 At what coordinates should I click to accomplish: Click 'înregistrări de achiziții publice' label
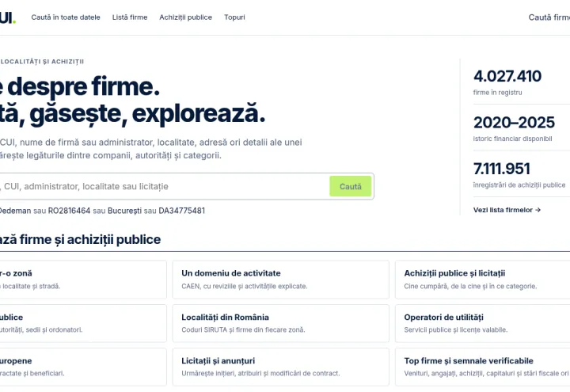pyautogui.click(x=519, y=185)
